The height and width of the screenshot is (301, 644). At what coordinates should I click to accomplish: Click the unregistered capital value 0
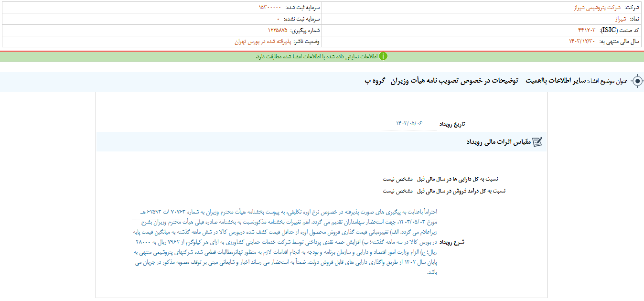pos(278,19)
